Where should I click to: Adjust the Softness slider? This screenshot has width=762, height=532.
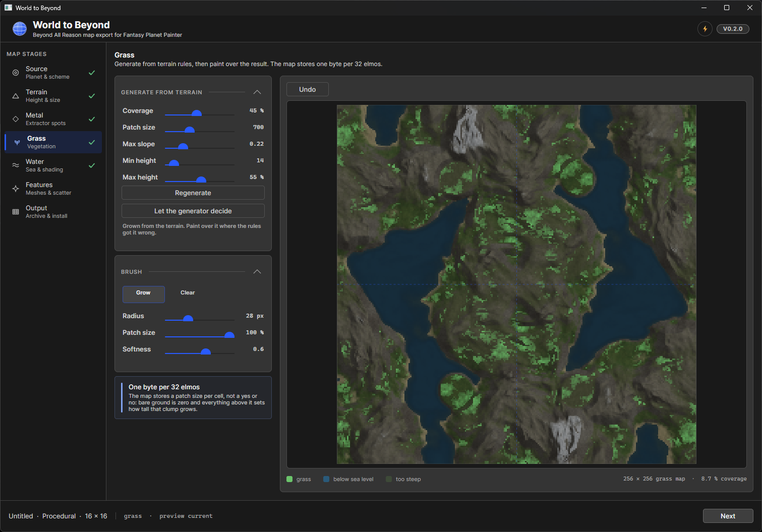200,353
